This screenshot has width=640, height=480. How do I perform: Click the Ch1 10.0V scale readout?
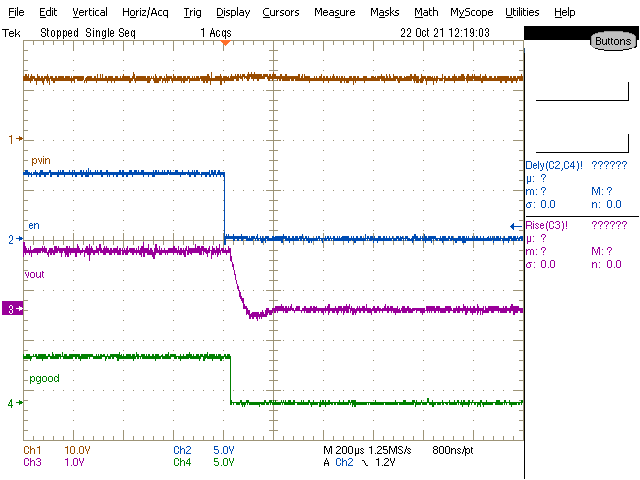click(57, 450)
